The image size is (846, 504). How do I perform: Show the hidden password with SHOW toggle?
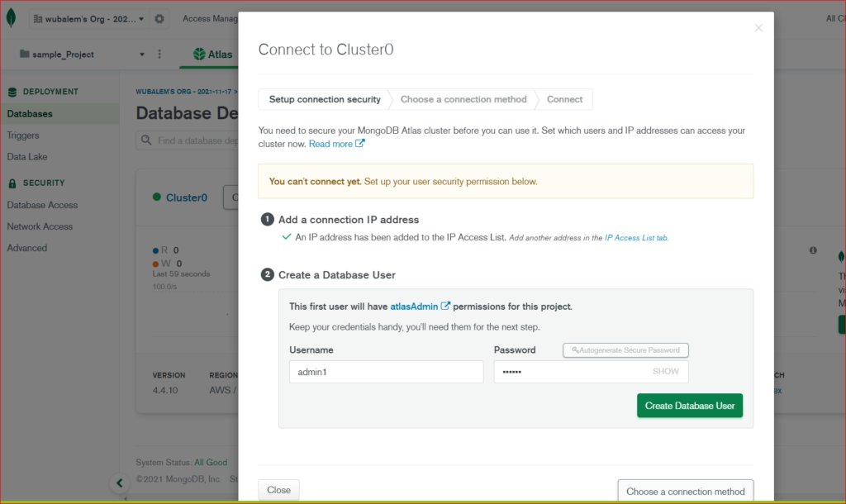[665, 371]
